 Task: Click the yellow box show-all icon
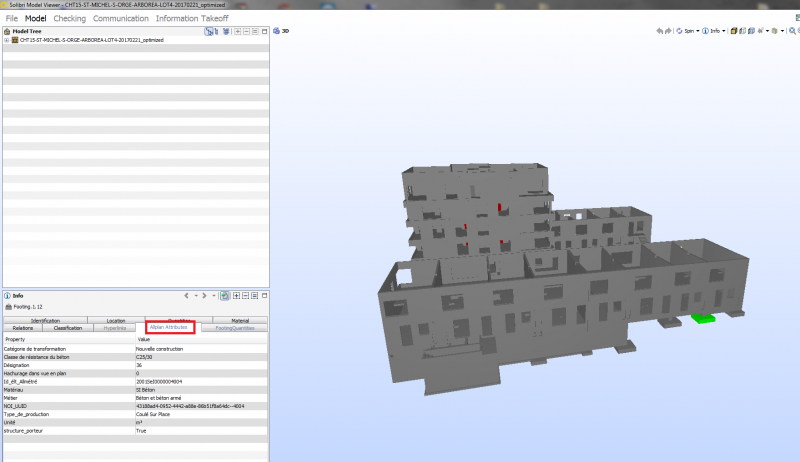(x=734, y=31)
